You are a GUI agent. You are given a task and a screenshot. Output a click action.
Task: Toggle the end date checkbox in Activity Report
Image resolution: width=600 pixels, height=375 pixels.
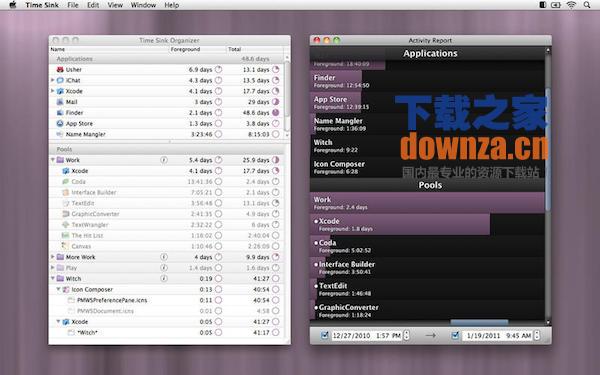pos(455,335)
